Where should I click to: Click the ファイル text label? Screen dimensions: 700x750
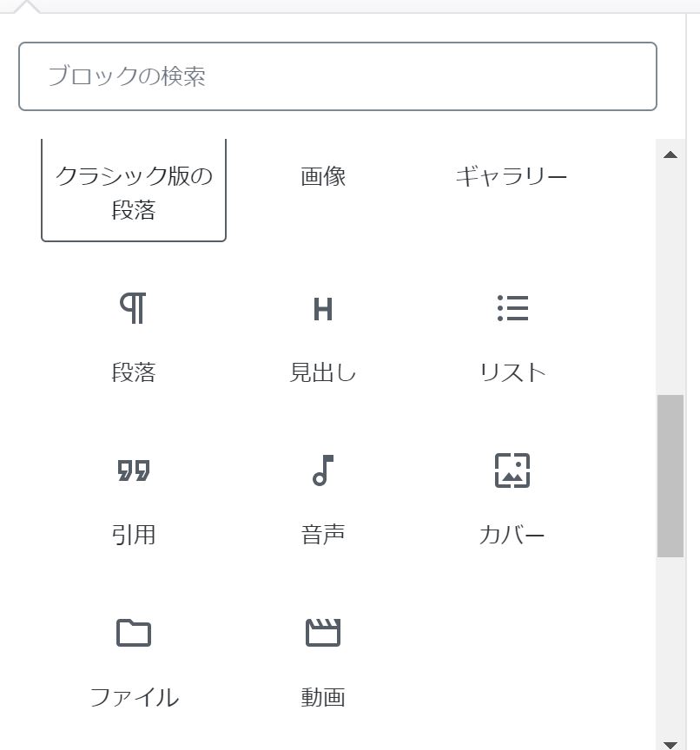[x=134, y=697]
